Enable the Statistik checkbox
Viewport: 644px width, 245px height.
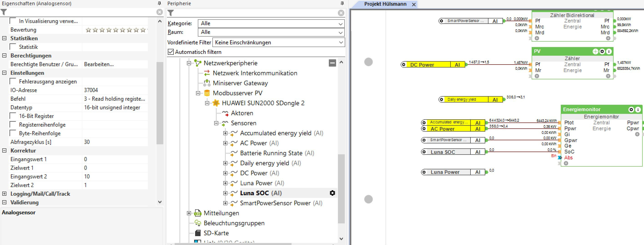[13, 47]
